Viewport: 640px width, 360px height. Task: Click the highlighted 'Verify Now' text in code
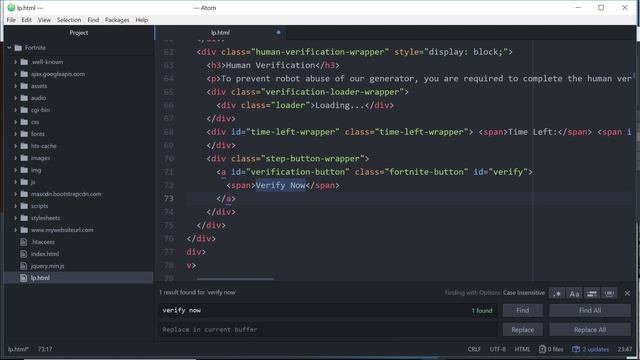tap(280, 185)
